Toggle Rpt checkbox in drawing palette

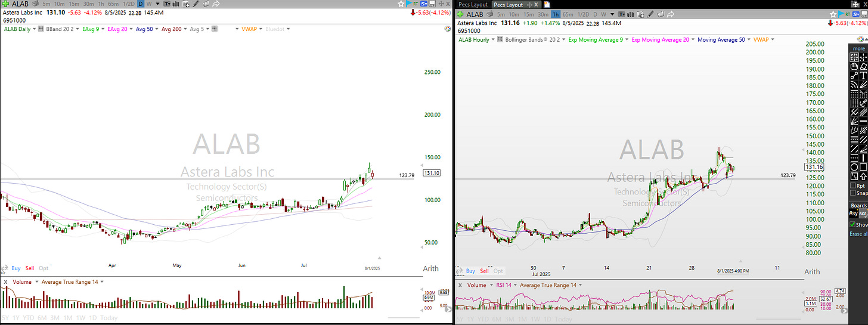click(x=852, y=185)
